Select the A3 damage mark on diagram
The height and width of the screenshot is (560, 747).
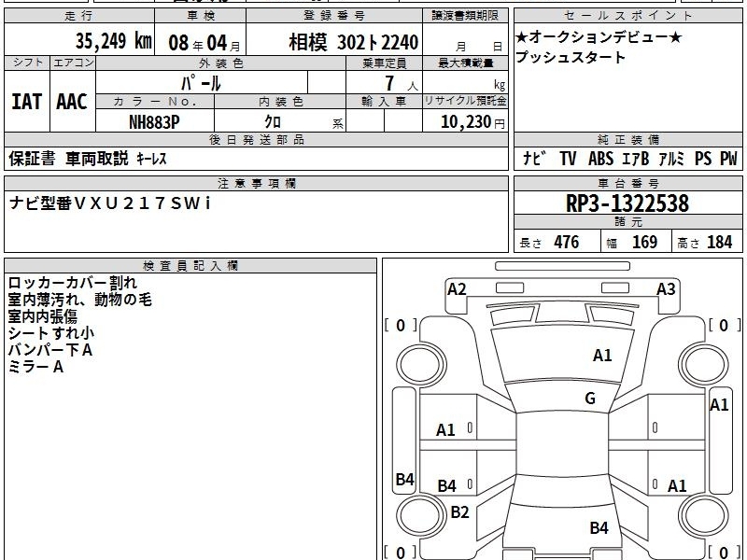(x=666, y=289)
